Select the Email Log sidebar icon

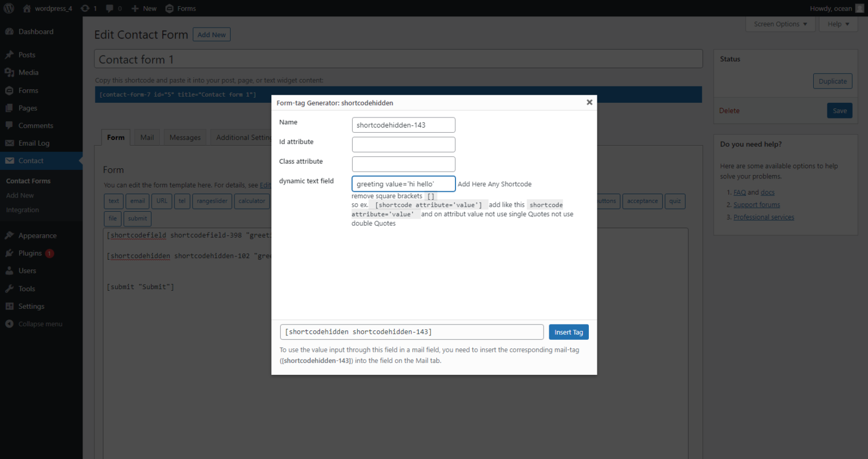coord(10,143)
